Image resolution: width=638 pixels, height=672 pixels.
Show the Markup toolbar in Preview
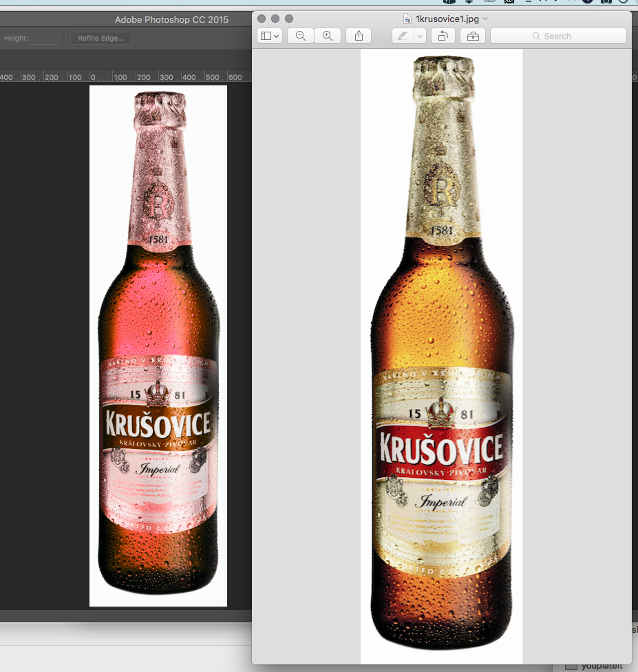[x=473, y=36]
